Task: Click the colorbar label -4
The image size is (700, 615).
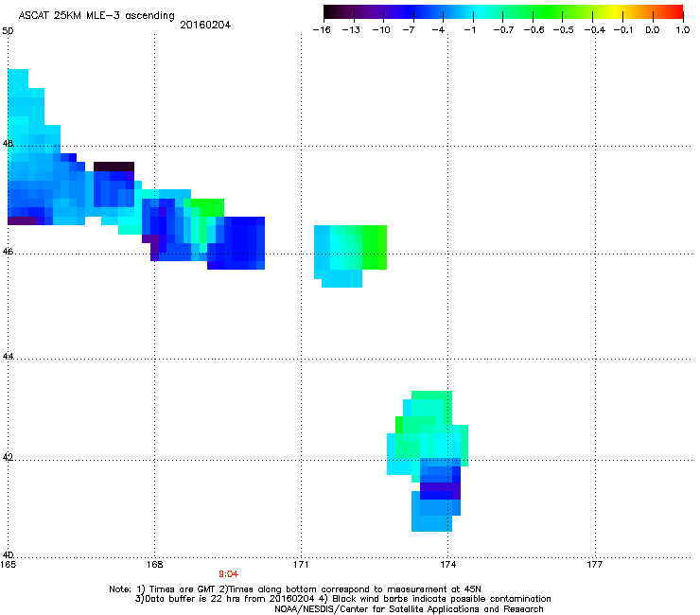Action: point(438,30)
